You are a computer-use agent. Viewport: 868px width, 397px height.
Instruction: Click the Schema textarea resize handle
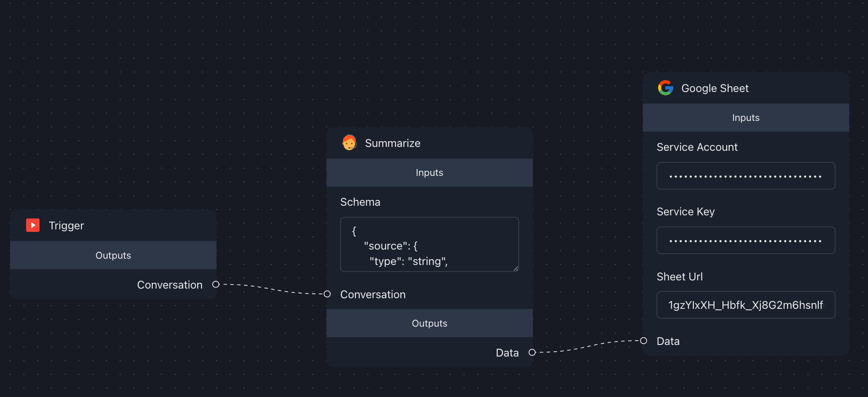515,268
